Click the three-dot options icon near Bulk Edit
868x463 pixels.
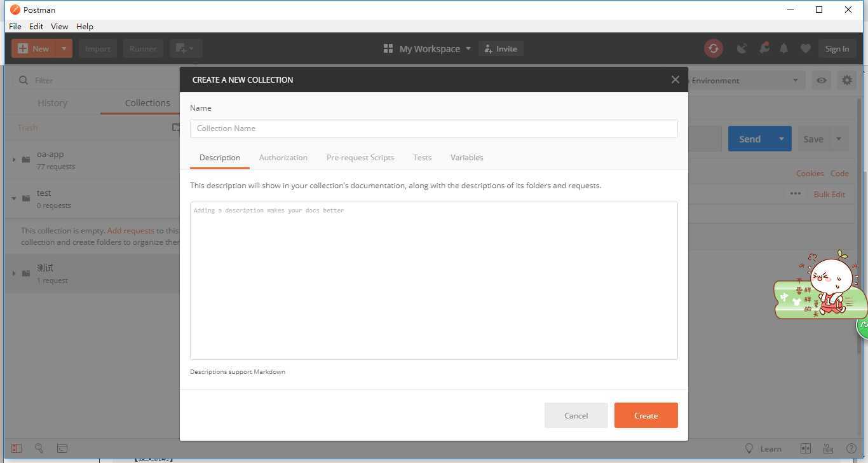click(796, 193)
